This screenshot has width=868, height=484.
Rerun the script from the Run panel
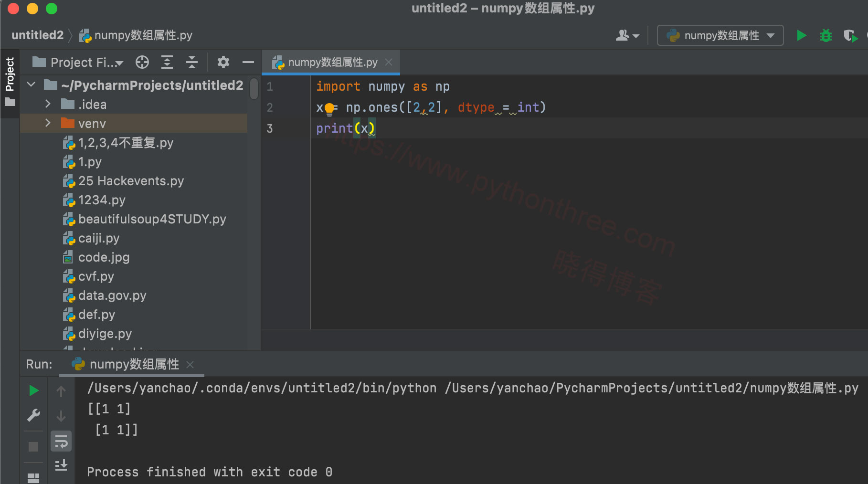(33, 390)
